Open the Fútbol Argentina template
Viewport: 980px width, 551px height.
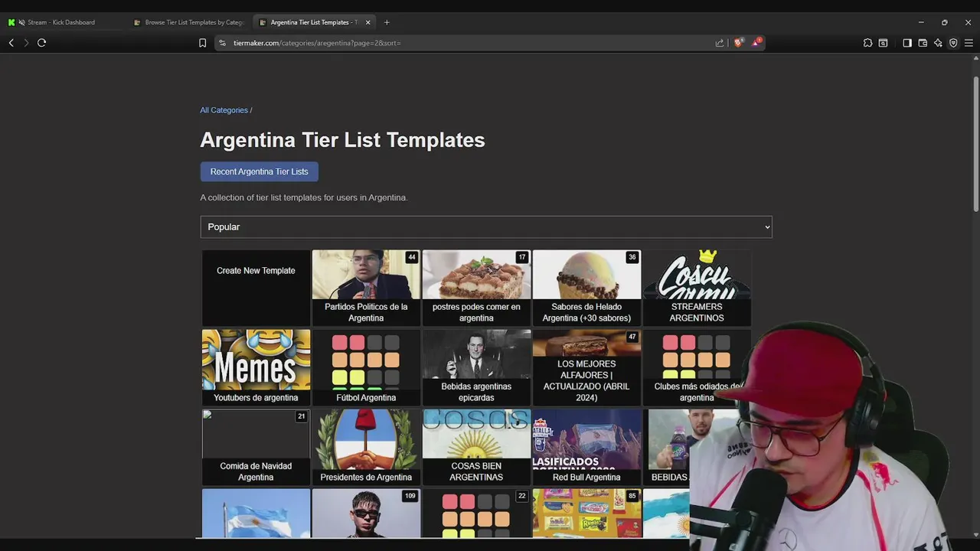[x=366, y=367]
